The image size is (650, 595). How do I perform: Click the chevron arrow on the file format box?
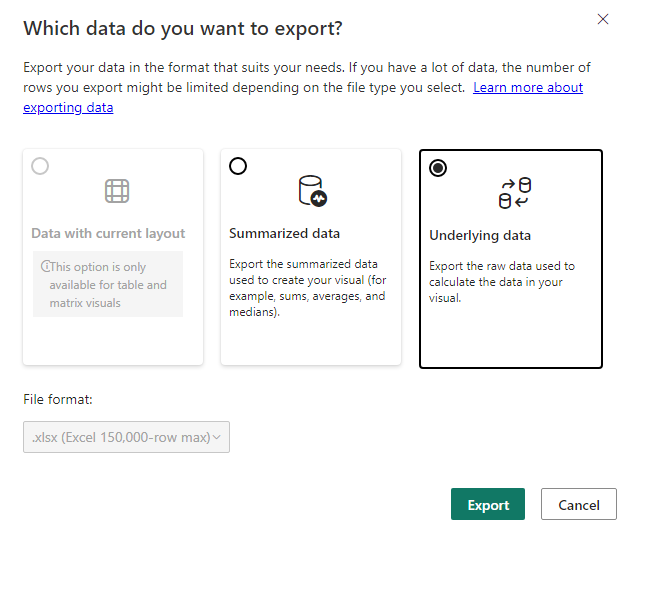point(217,437)
